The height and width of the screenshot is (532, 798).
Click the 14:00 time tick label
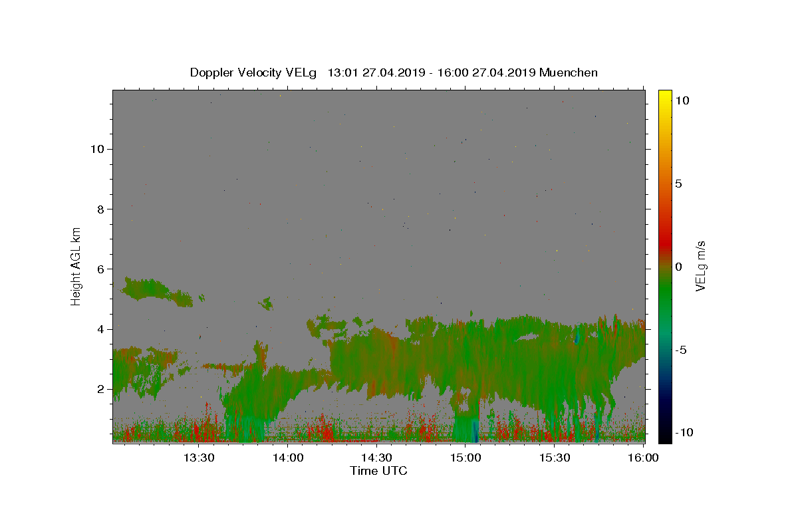point(288,458)
